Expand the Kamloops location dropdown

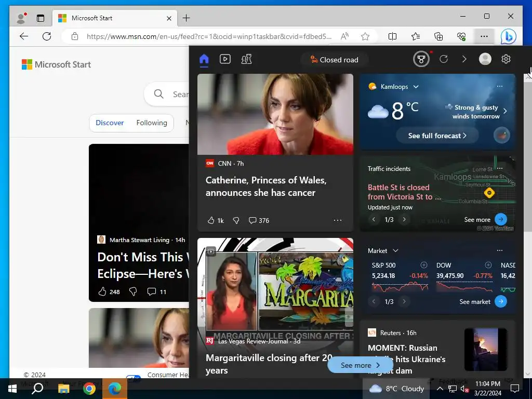[x=416, y=87]
